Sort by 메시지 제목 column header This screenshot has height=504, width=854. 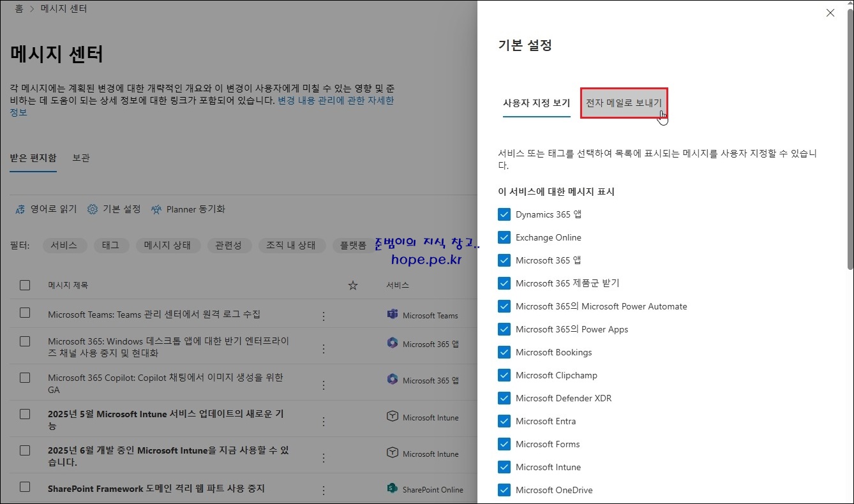tap(68, 285)
